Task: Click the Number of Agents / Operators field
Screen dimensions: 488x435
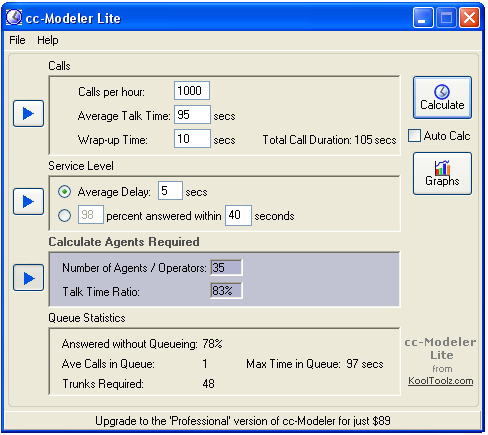Action: point(226,267)
